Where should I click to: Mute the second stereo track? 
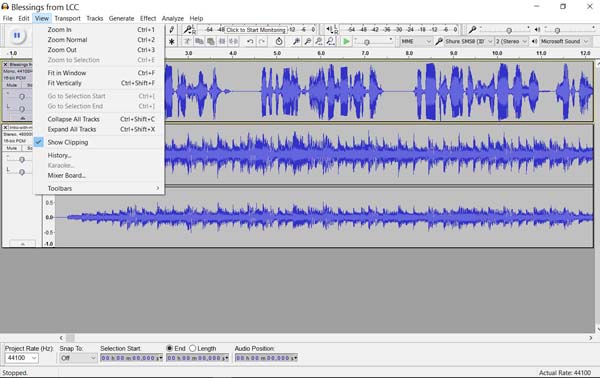point(11,148)
